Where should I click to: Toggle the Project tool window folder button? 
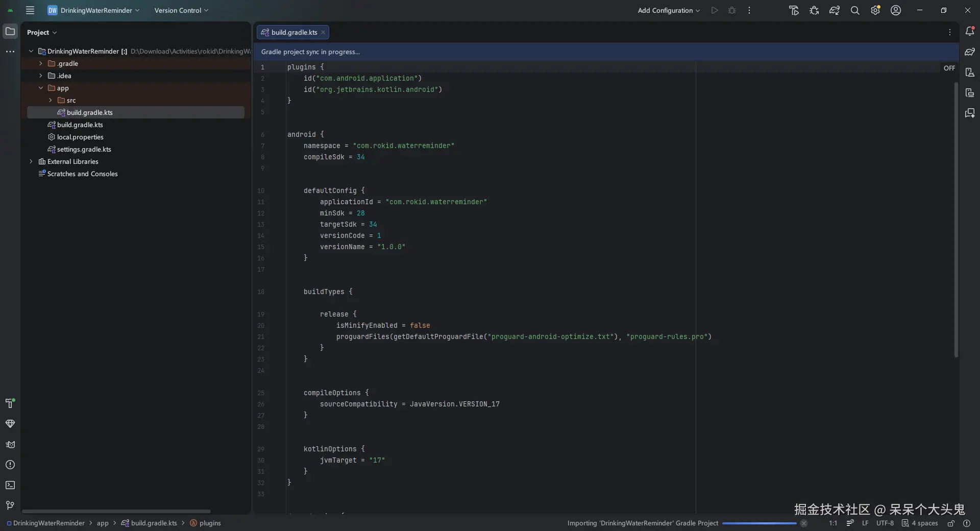(x=10, y=32)
